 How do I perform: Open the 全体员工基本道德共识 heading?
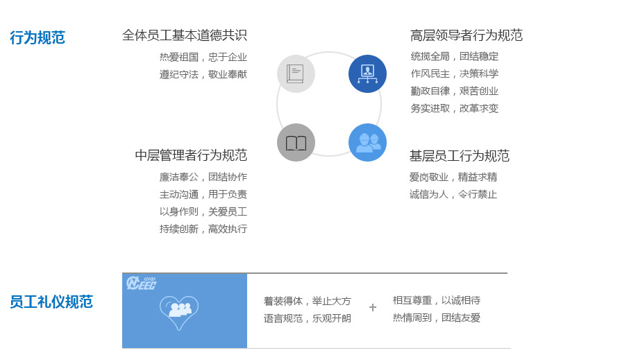point(185,35)
